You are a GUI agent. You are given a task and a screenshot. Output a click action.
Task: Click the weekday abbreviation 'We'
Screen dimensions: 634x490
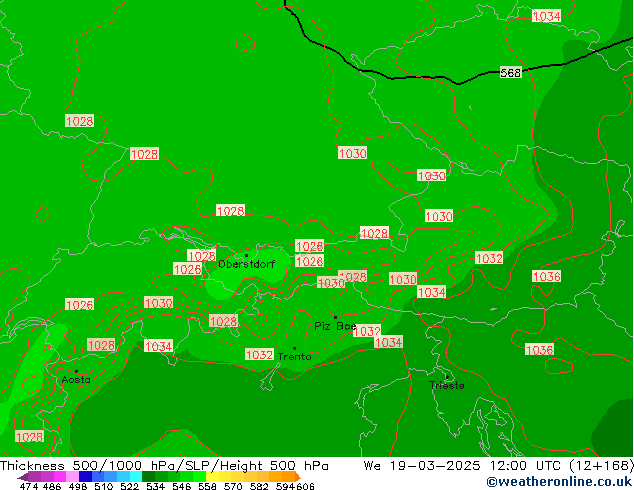pyautogui.click(x=372, y=466)
